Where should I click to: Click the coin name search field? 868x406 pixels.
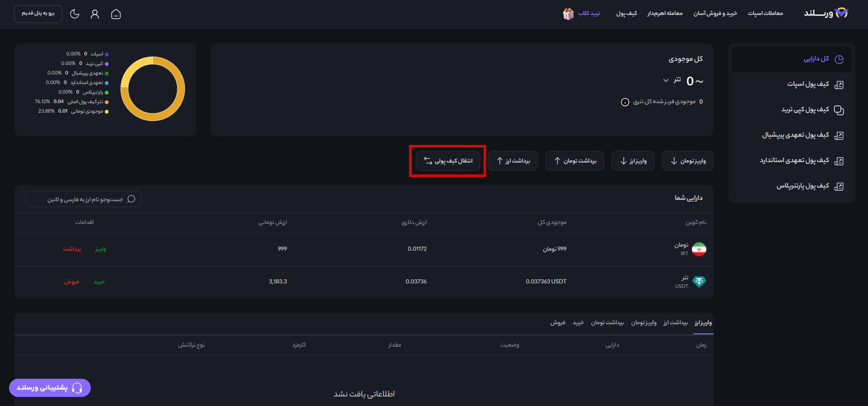pyautogui.click(x=84, y=199)
